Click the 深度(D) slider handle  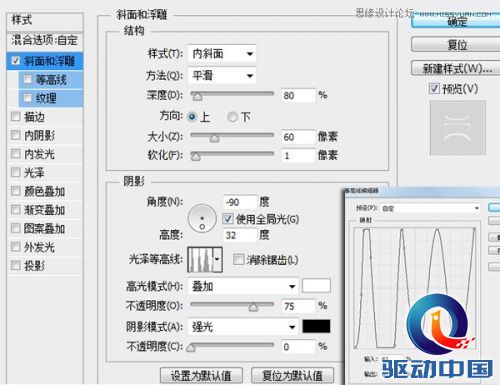(197, 96)
